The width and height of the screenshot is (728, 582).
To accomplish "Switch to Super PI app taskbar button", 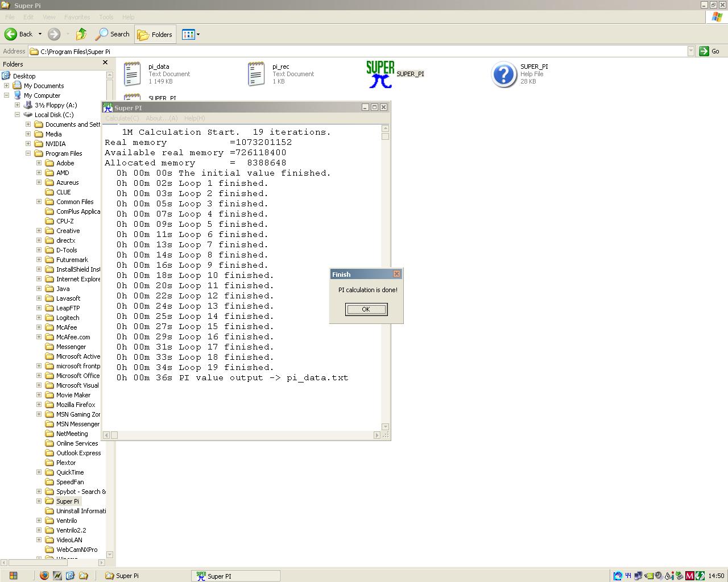I will tap(236, 576).
